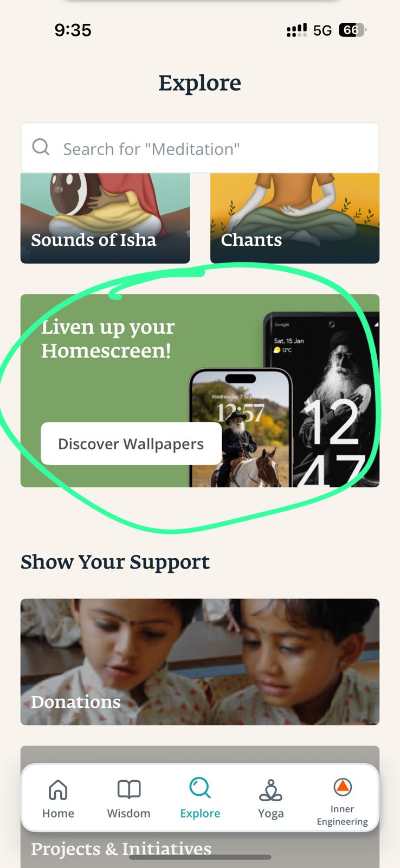Screen dimensions: 400x868
Task: Open the Yoga meditating figure icon
Action: (x=270, y=790)
